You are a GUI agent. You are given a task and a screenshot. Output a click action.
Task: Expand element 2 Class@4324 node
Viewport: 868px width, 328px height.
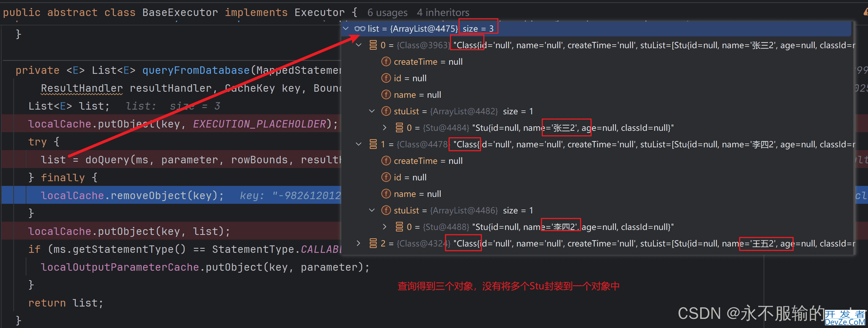(359, 243)
